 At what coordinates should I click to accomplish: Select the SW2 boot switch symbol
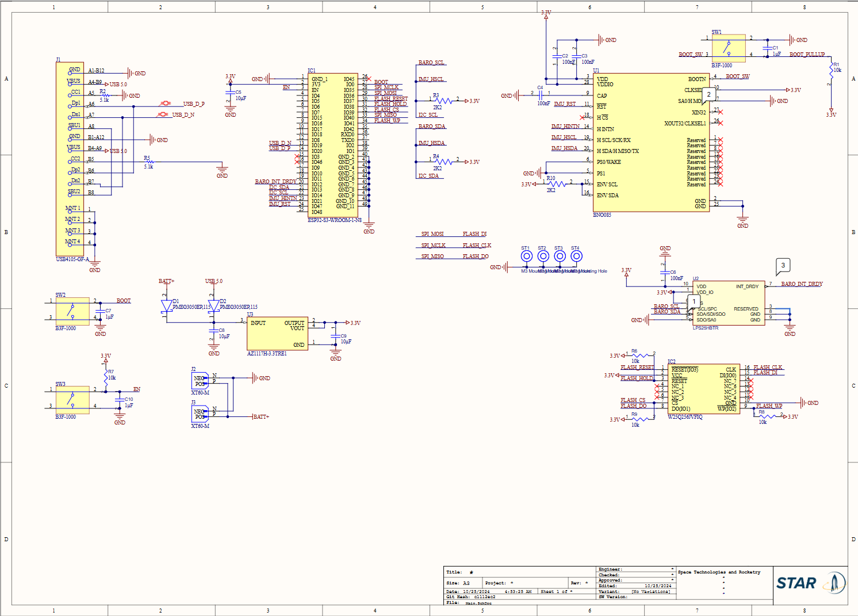pyautogui.click(x=72, y=311)
